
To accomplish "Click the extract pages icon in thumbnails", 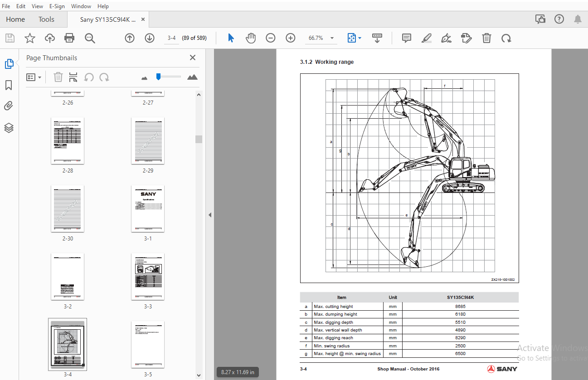I will 73,77.
